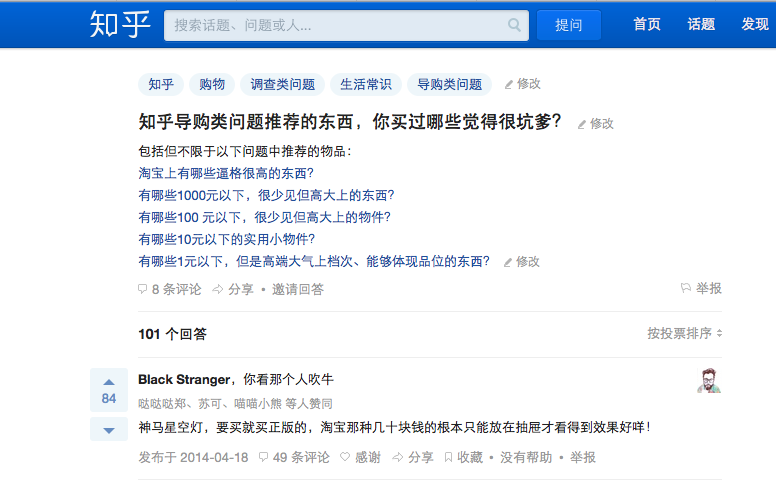Click the Zhihu 知乎 logo
This screenshot has width=776, height=486.
point(120,24)
